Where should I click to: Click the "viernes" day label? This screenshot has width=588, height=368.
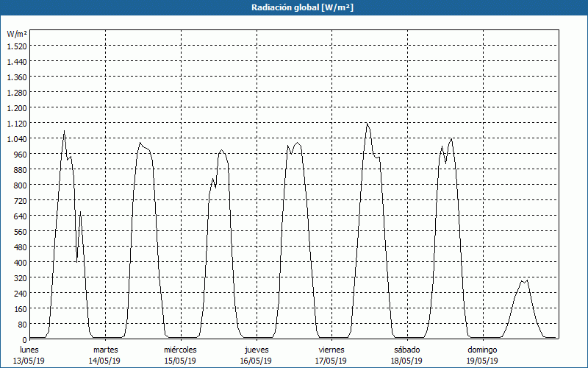click(x=331, y=350)
